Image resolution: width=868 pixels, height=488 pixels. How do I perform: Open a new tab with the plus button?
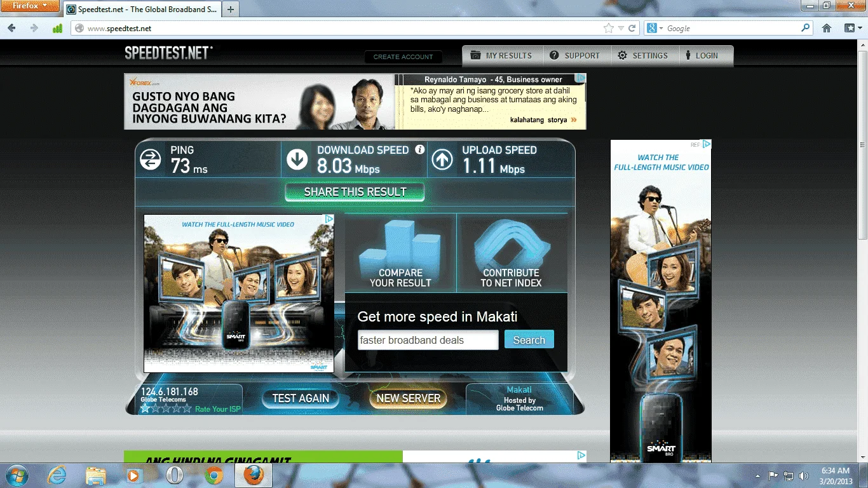point(231,10)
